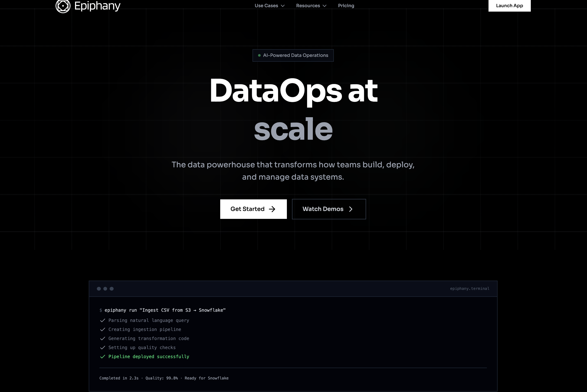Expand the Use Cases chevron arrow
The image size is (587, 392).
(283, 6)
